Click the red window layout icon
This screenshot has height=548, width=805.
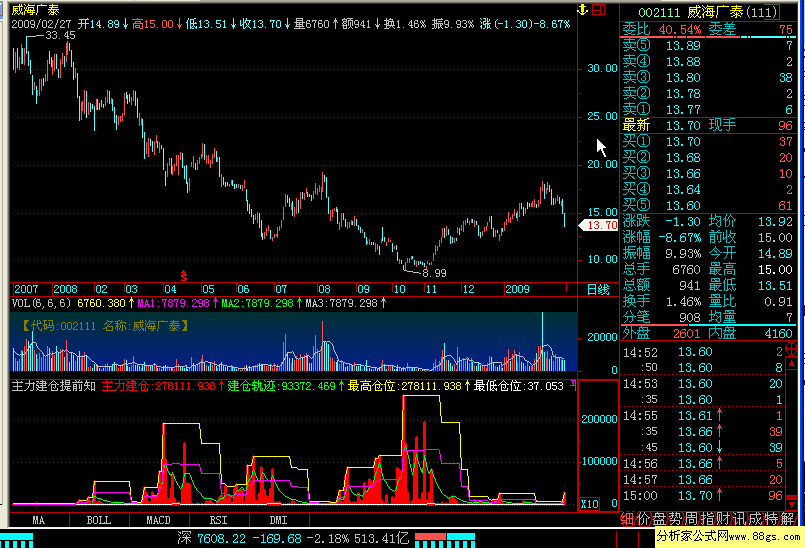point(599,10)
